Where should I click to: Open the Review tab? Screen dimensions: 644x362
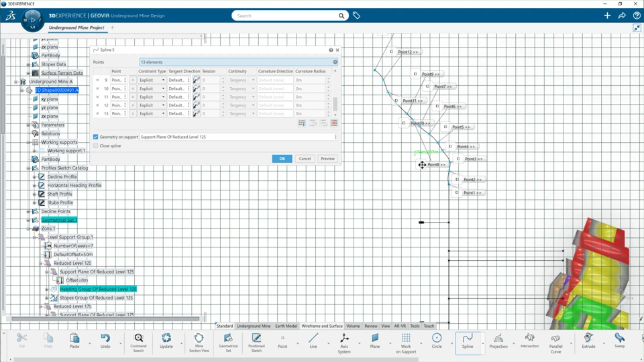370,326
